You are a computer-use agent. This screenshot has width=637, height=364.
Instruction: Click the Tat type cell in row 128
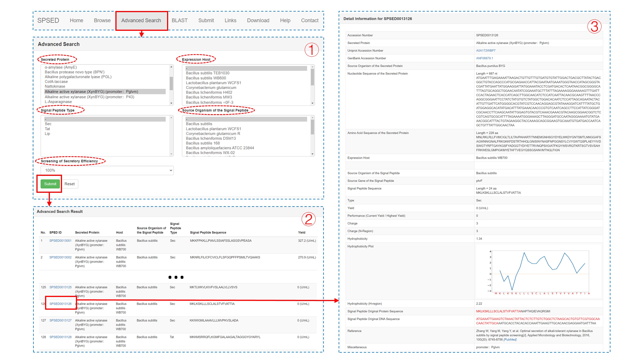point(172,337)
